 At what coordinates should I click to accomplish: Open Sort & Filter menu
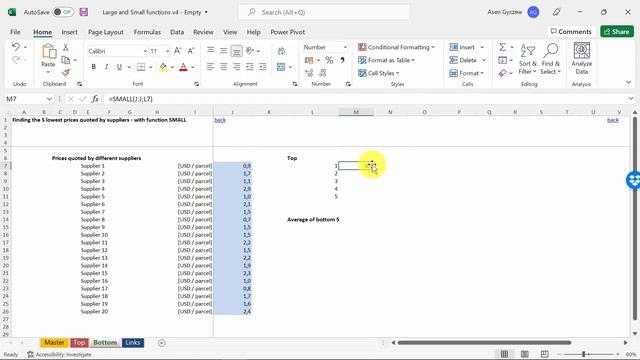[528, 59]
